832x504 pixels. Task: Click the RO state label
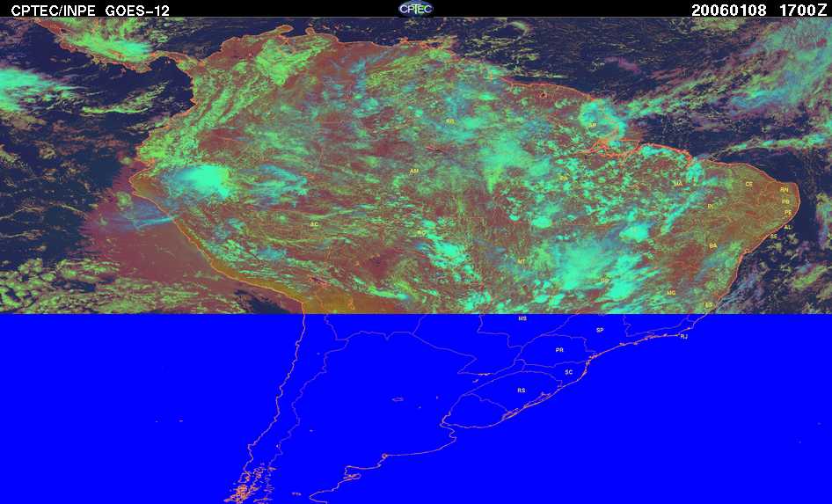[x=421, y=233]
